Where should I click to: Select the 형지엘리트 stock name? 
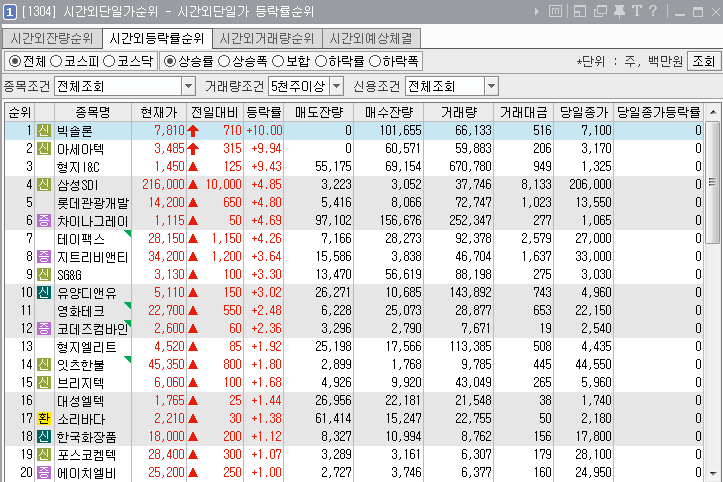(x=87, y=347)
